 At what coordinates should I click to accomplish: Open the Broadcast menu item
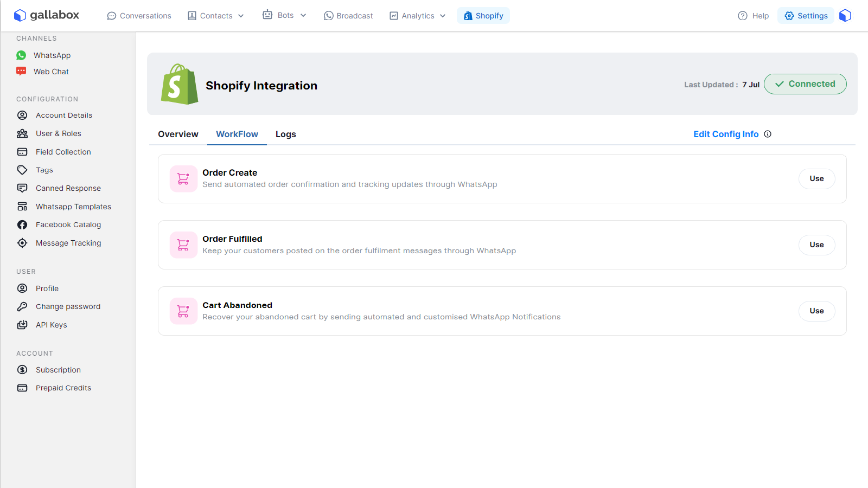(x=348, y=16)
